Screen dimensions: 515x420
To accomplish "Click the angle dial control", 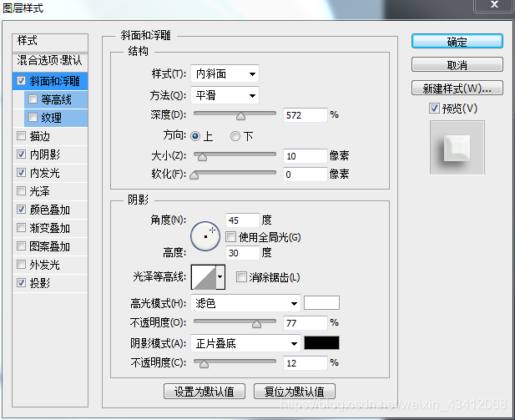I will coord(205,236).
